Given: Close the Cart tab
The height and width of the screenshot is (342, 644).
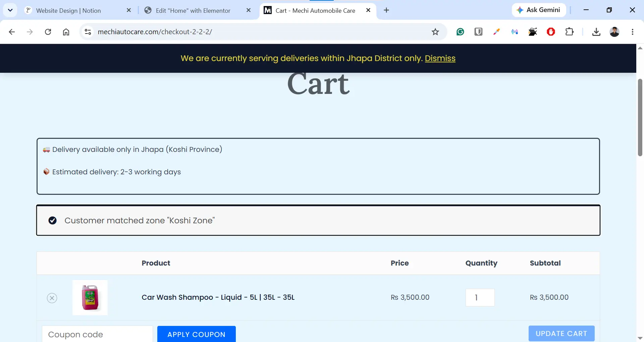Looking at the screenshot, I should pos(368,10).
